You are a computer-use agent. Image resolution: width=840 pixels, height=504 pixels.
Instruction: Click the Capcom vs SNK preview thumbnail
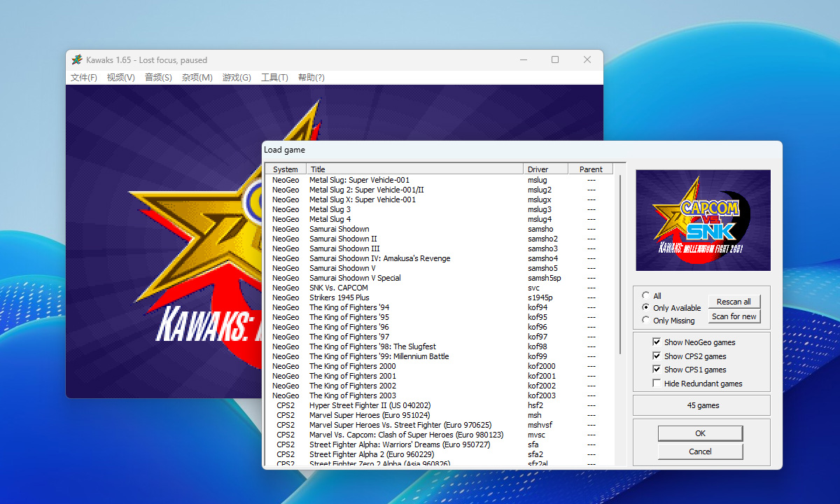[703, 220]
